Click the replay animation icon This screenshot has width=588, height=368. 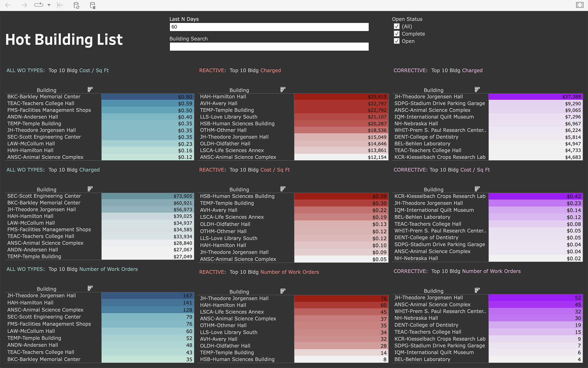pyautogui.click(x=39, y=5)
